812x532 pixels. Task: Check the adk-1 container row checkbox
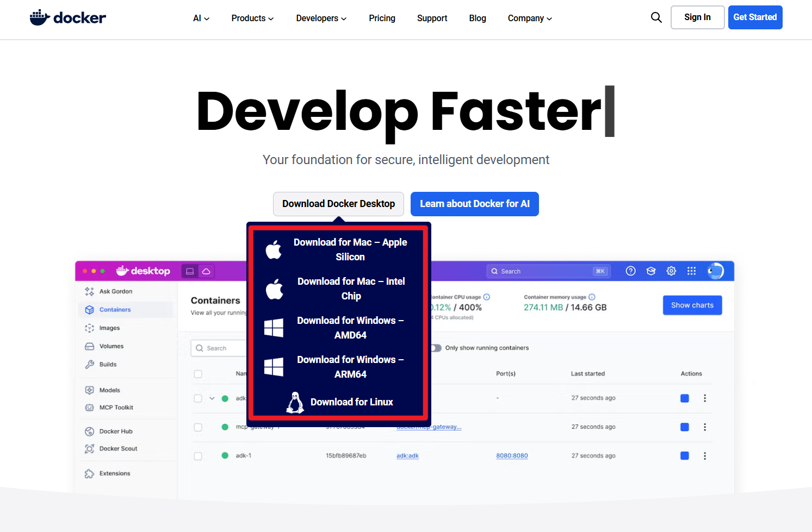[198, 456]
